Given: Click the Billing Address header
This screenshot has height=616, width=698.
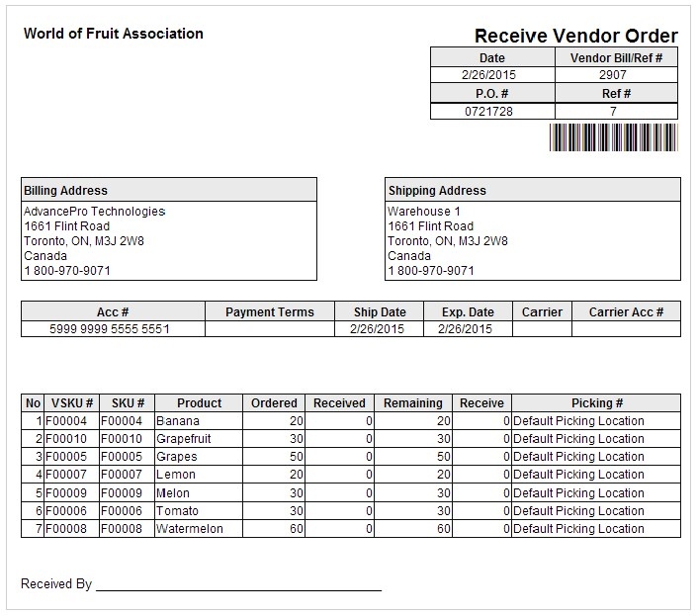Looking at the screenshot, I should 65,190.
